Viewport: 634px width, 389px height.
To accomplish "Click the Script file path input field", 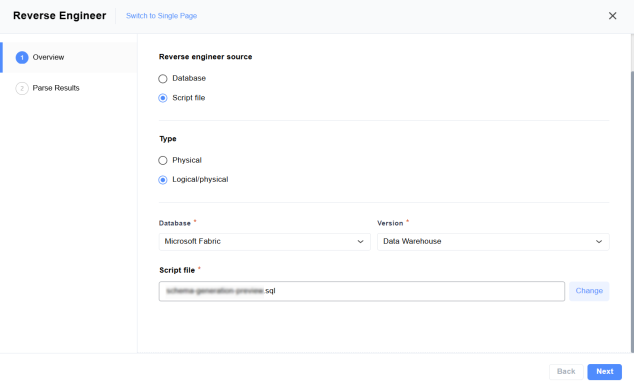I will point(361,291).
